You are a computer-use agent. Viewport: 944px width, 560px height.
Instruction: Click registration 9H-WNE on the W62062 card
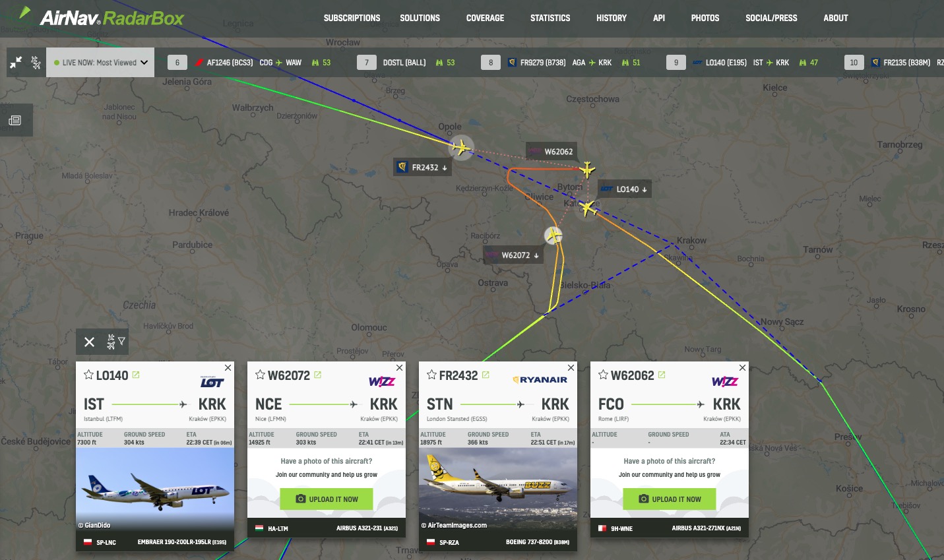click(621, 528)
